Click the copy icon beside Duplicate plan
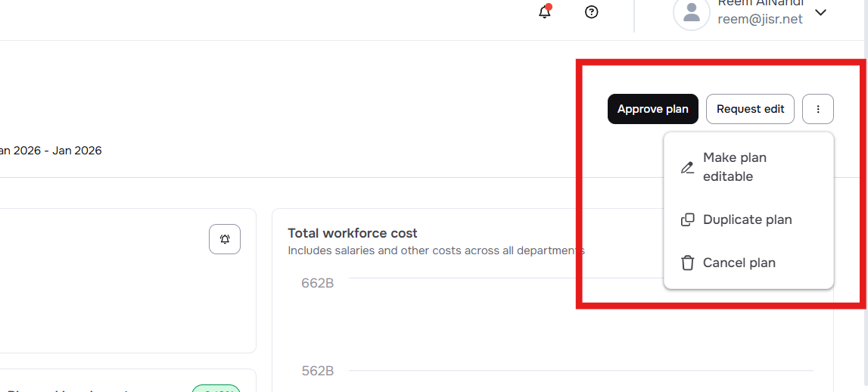The width and height of the screenshot is (868, 392). click(x=687, y=220)
